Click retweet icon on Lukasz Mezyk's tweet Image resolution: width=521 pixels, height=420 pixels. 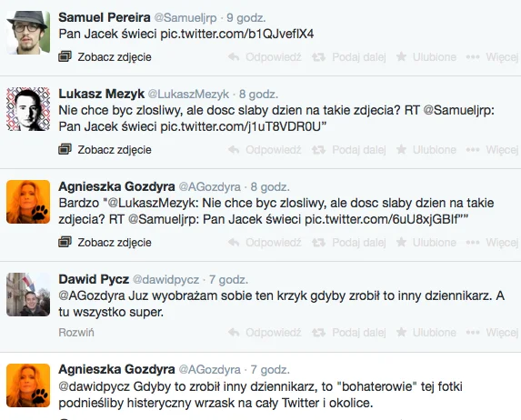pos(318,150)
